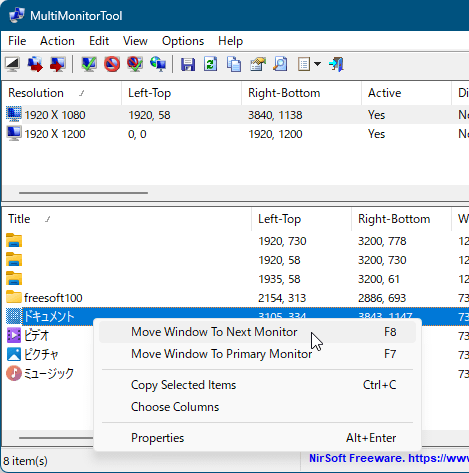Click Disable/Enable Switch monitor toolbar icon
This screenshot has width=469, height=473.
click(135, 64)
